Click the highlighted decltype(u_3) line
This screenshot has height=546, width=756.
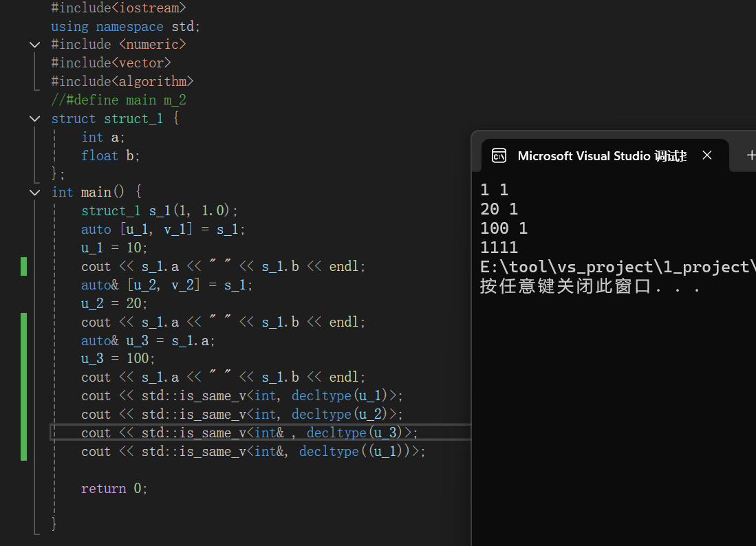(249, 433)
